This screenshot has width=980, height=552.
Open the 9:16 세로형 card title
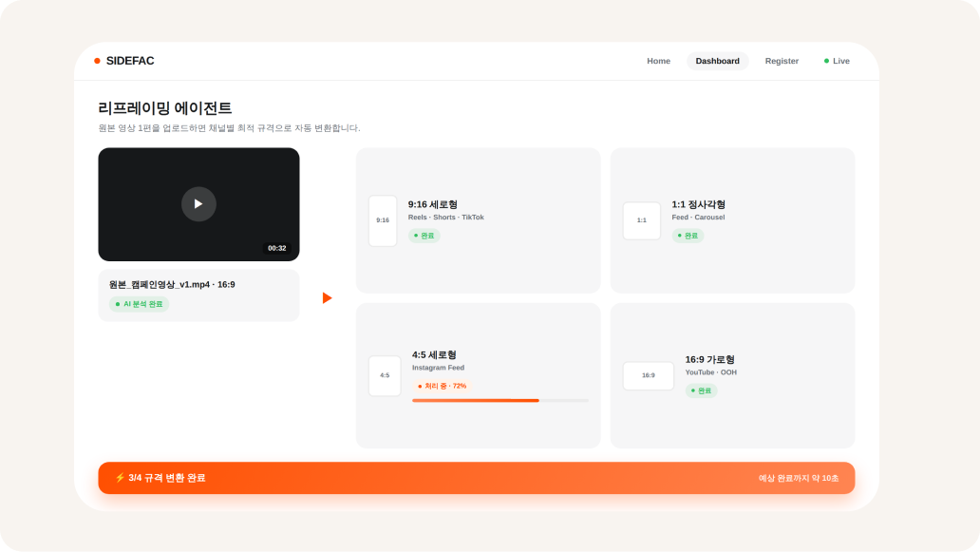(x=432, y=204)
